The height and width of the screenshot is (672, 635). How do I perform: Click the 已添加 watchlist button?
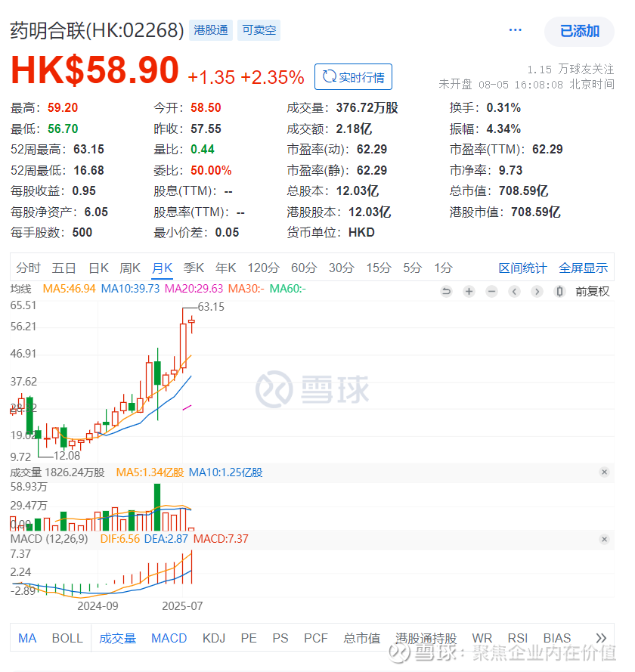[x=579, y=31]
